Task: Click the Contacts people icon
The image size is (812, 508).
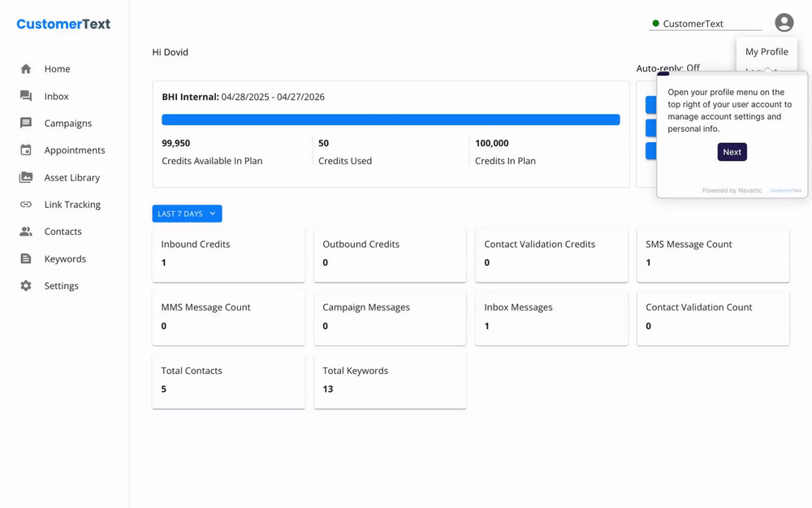Action: click(x=27, y=231)
